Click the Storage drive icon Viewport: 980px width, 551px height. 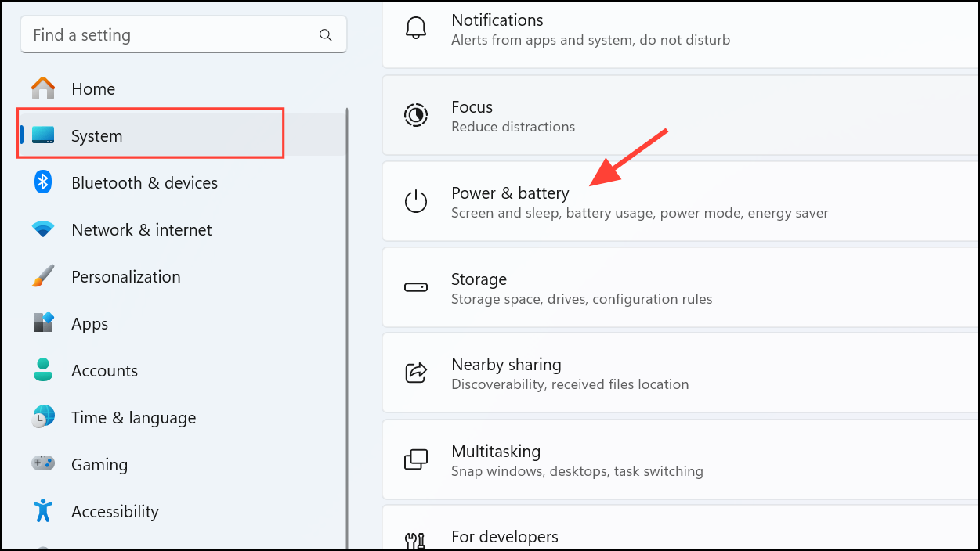tap(415, 287)
